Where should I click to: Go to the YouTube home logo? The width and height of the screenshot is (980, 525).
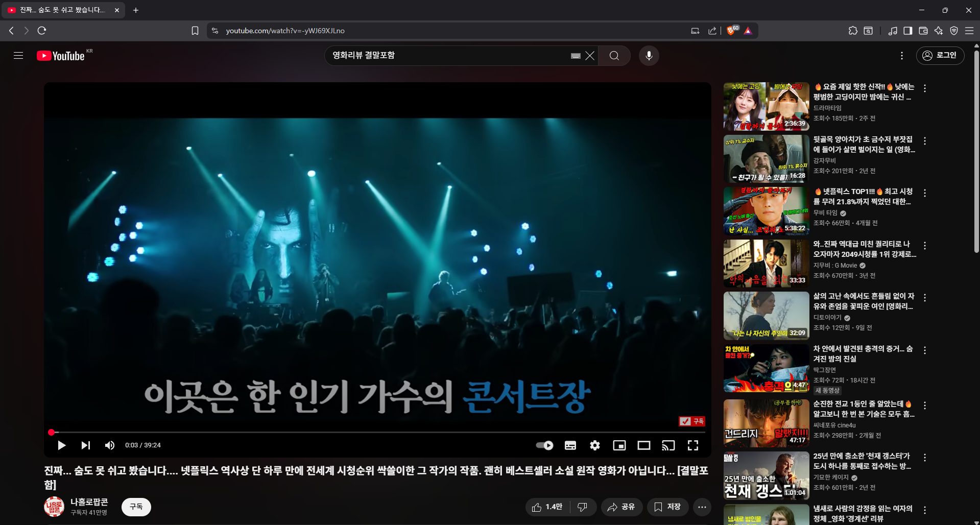pos(61,56)
